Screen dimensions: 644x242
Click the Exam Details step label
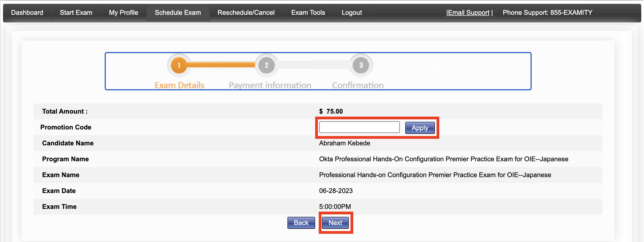point(179,85)
